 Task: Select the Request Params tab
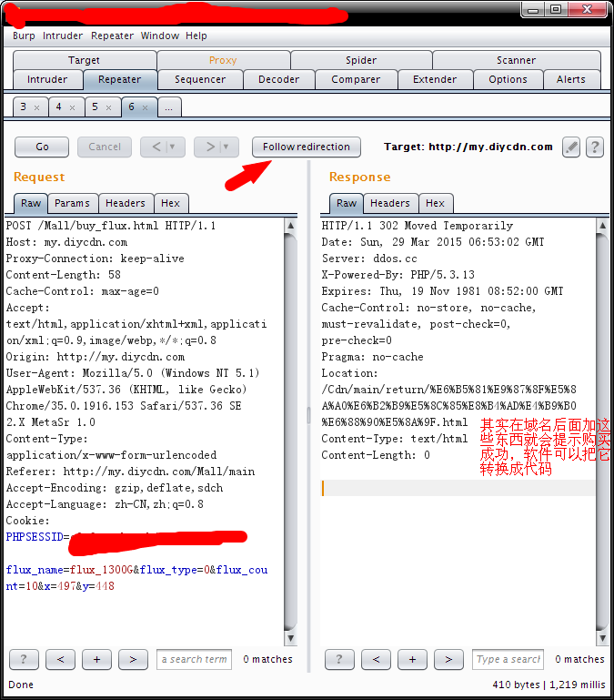tap(72, 204)
